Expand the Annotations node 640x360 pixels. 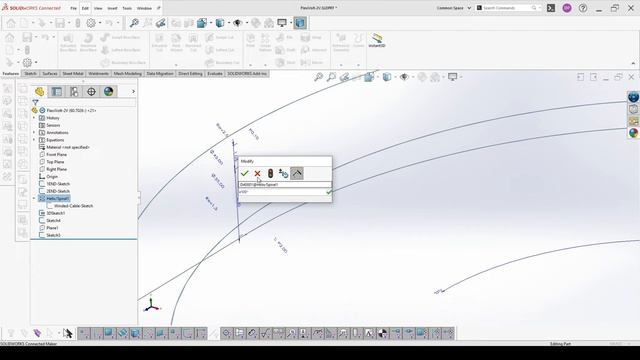(x=34, y=133)
